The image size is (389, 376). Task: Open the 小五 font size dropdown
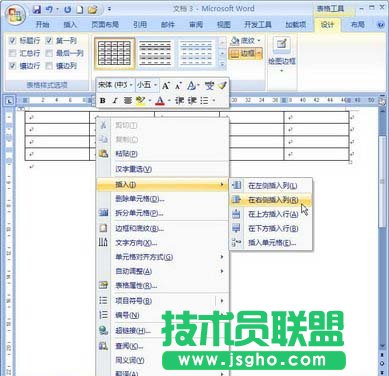155,85
